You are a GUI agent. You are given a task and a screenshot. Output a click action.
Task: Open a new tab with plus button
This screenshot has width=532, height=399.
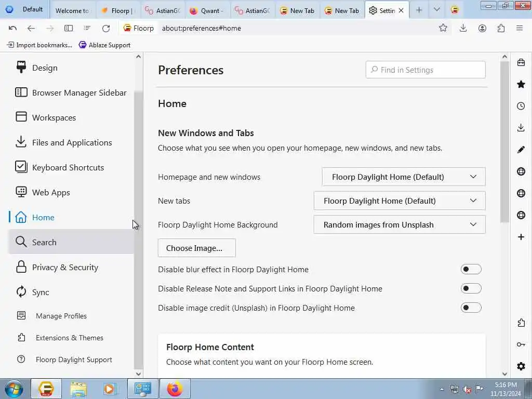tap(419, 10)
